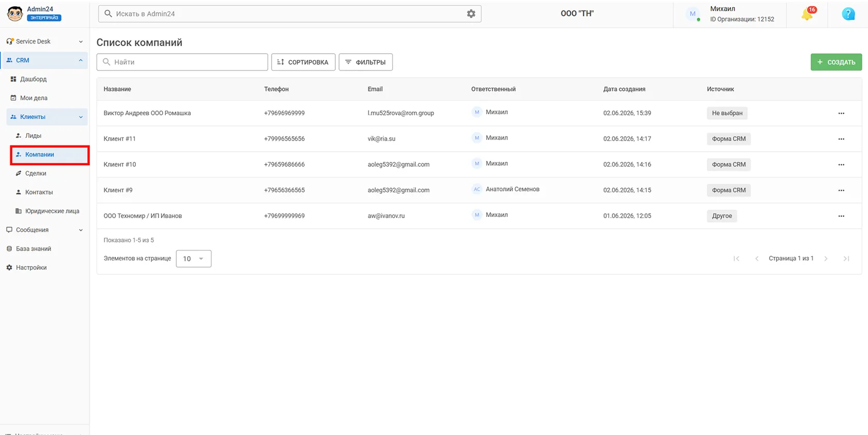Expand the Сообщения sidebar section
Image resolution: width=868 pixels, height=435 pixels.
coord(44,230)
